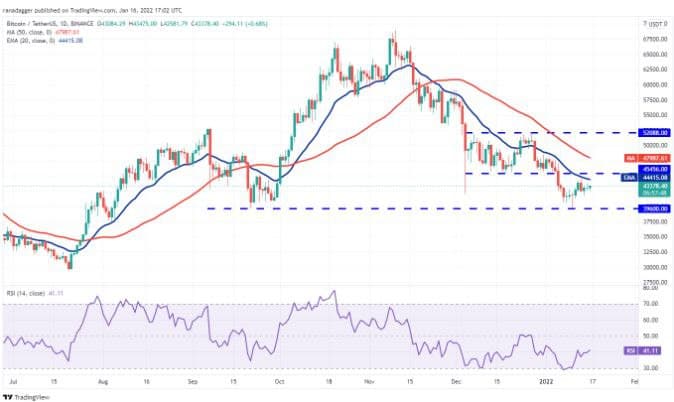Click the TradingView logo at bottom left
The height and width of the screenshot is (402, 674).
point(26,397)
